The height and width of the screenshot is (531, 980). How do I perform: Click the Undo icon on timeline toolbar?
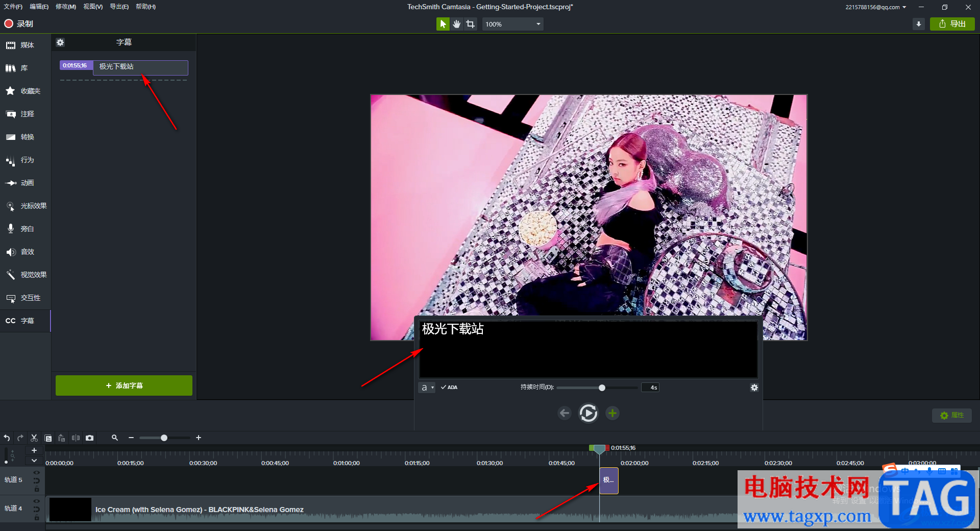[7, 438]
